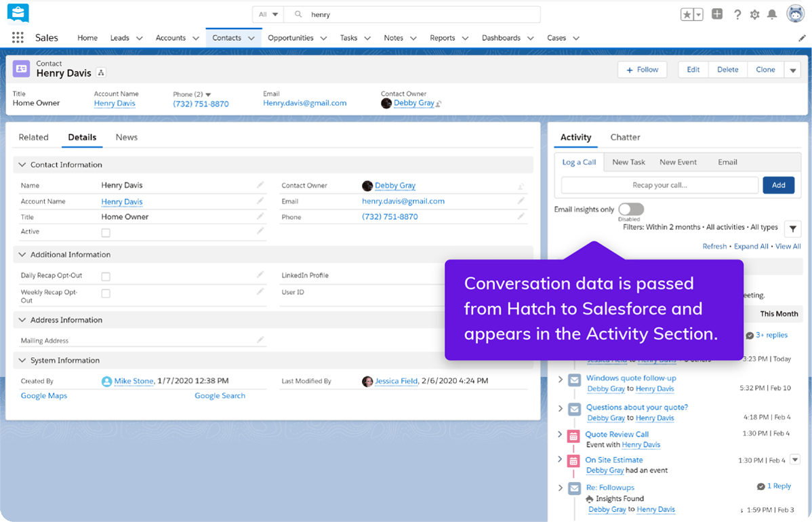Viewport: 812px width, 522px height.
Task: Disable the Email insights only toggle
Action: (x=630, y=209)
